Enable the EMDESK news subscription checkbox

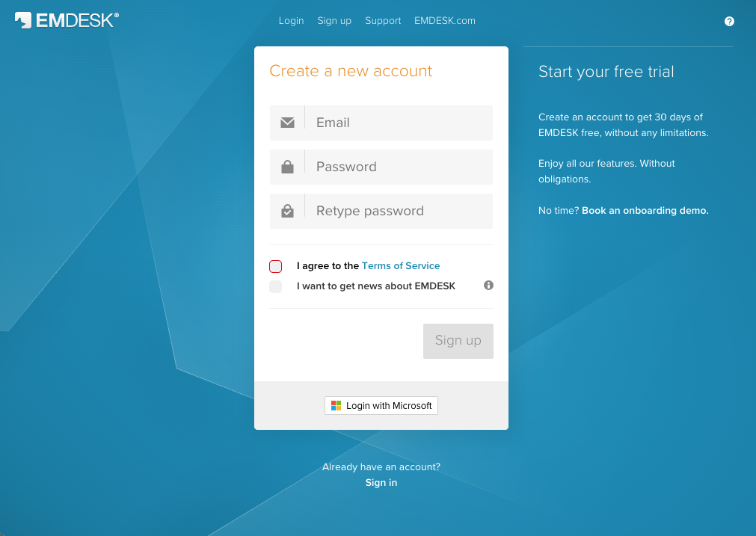(275, 286)
